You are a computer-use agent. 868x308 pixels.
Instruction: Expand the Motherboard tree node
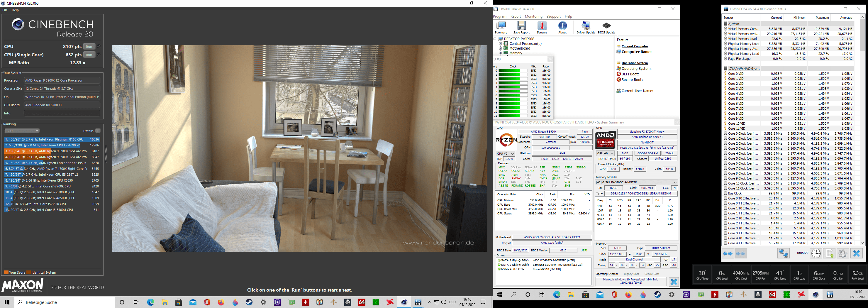point(500,48)
